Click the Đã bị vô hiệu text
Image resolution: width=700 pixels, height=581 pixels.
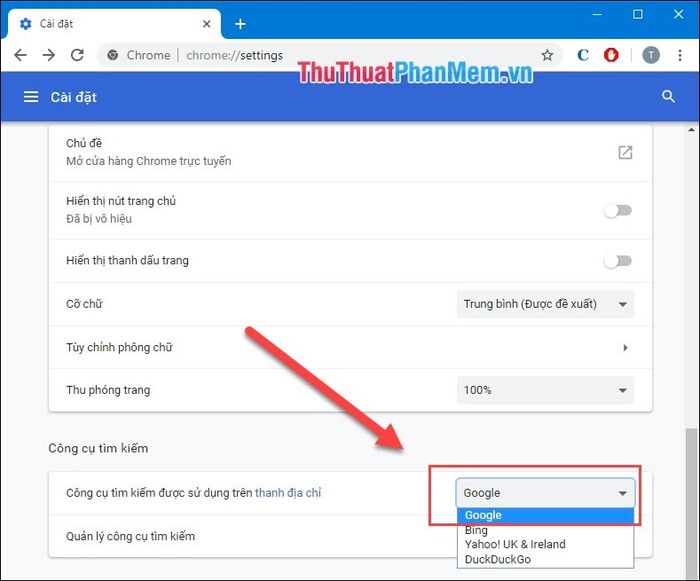(99, 219)
